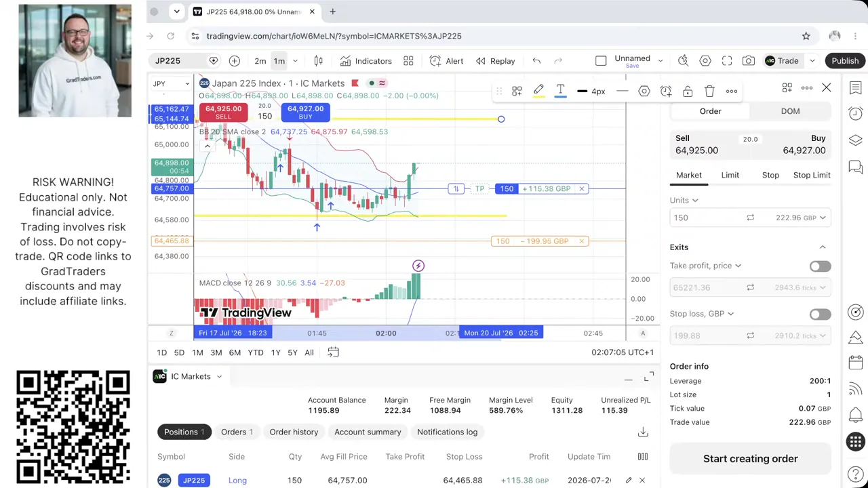The width and height of the screenshot is (868, 488).
Task: Open the Take profit, price dropdown
Action: pos(706,266)
